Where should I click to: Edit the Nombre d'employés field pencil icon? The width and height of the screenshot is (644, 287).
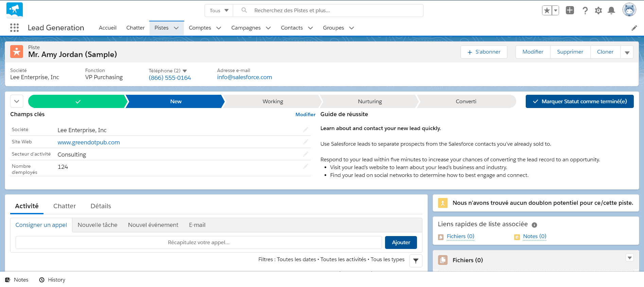[306, 166]
